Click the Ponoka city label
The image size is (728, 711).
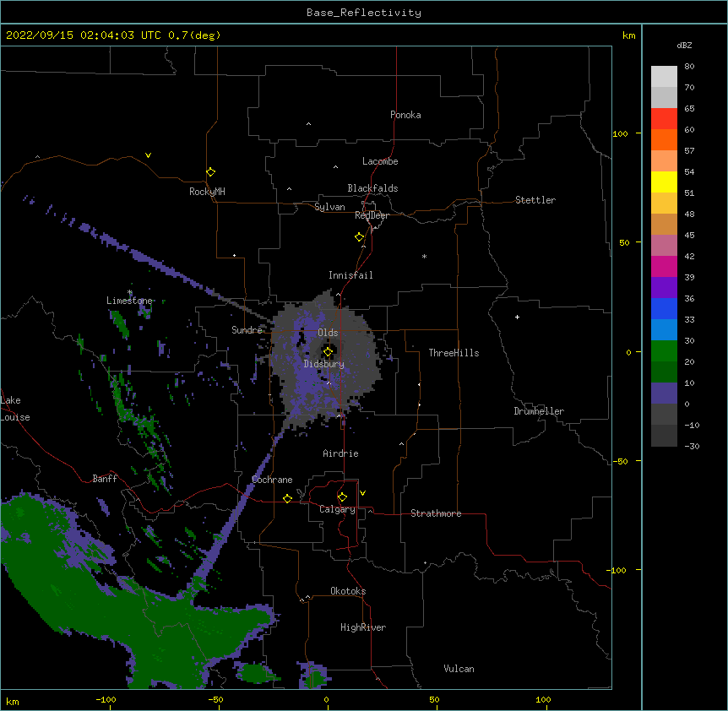click(x=405, y=115)
